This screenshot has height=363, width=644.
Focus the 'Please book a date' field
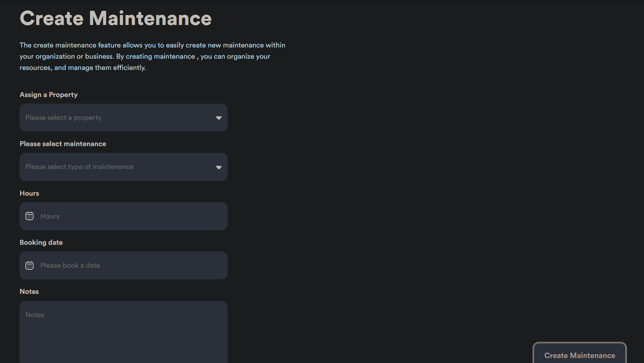(129, 266)
